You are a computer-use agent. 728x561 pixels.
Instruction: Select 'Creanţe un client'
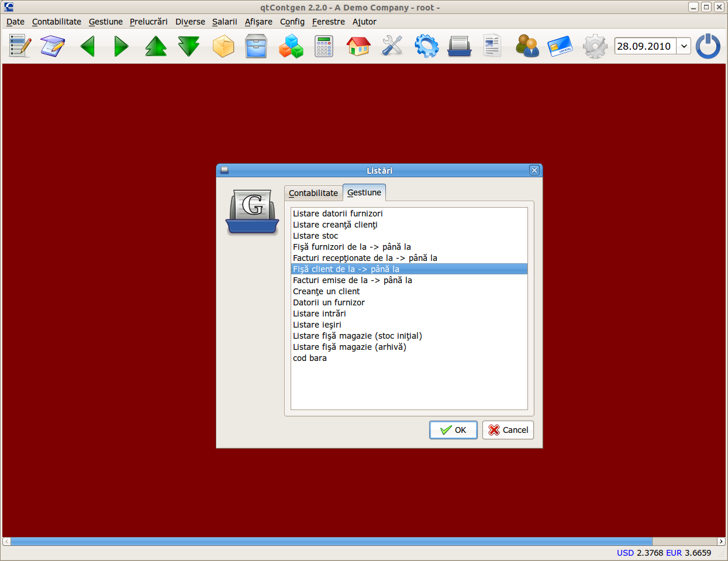[409, 291]
